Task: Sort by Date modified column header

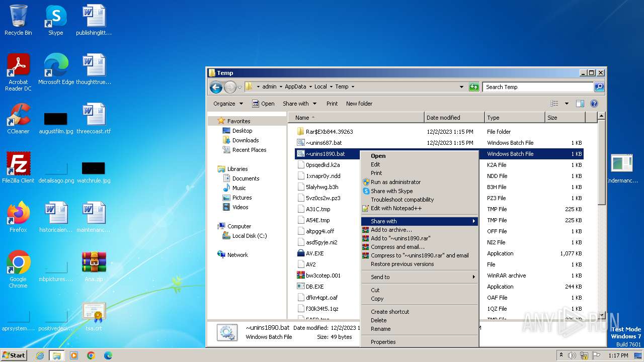Action: tap(455, 118)
